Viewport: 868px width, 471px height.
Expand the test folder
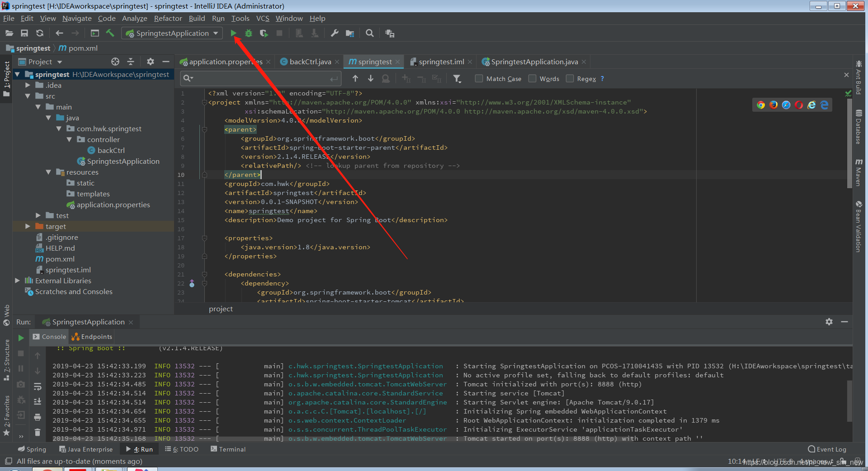pos(38,215)
